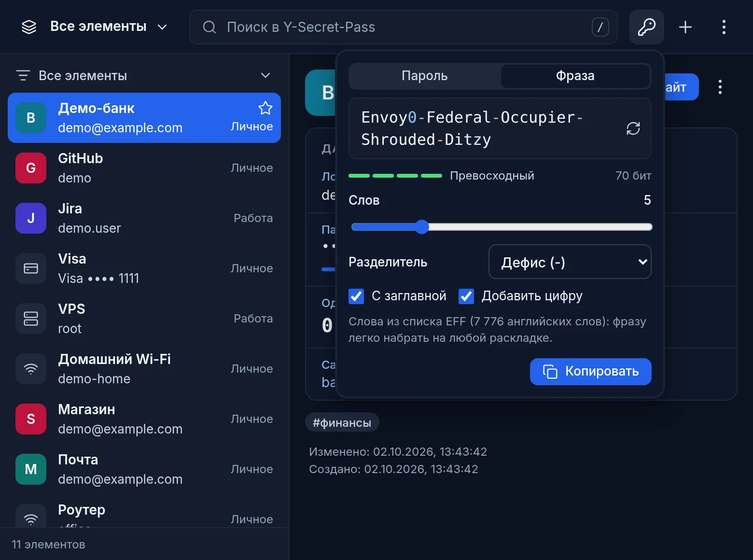Image resolution: width=753 pixels, height=560 pixels.
Task: Open the Разделитель Дефис dropdown
Action: coord(570,262)
